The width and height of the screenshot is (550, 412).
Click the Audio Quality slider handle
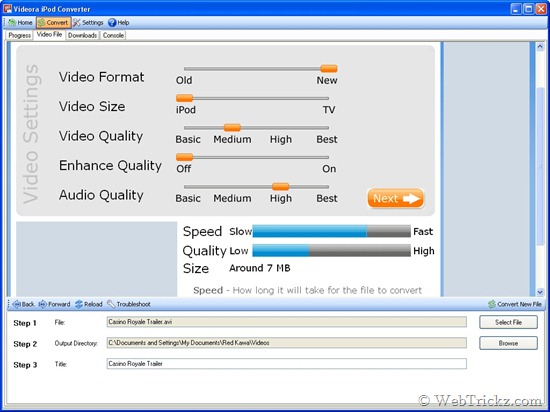pos(281,187)
